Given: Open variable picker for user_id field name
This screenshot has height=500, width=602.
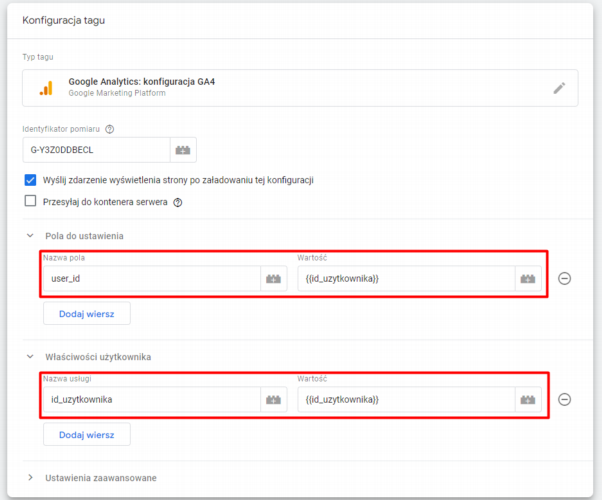Looking at the screenshot, I should click(274, 278).
